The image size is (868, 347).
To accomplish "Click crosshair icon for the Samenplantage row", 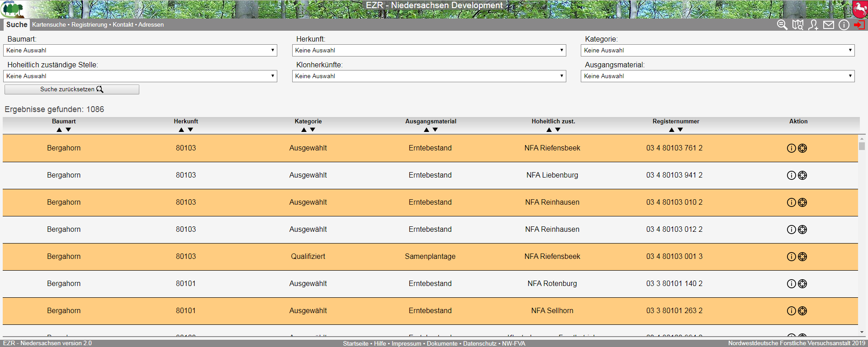I will (x=802, y=257).
